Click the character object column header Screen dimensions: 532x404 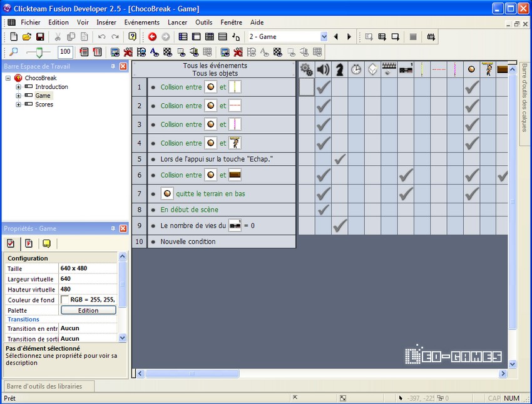488,69
